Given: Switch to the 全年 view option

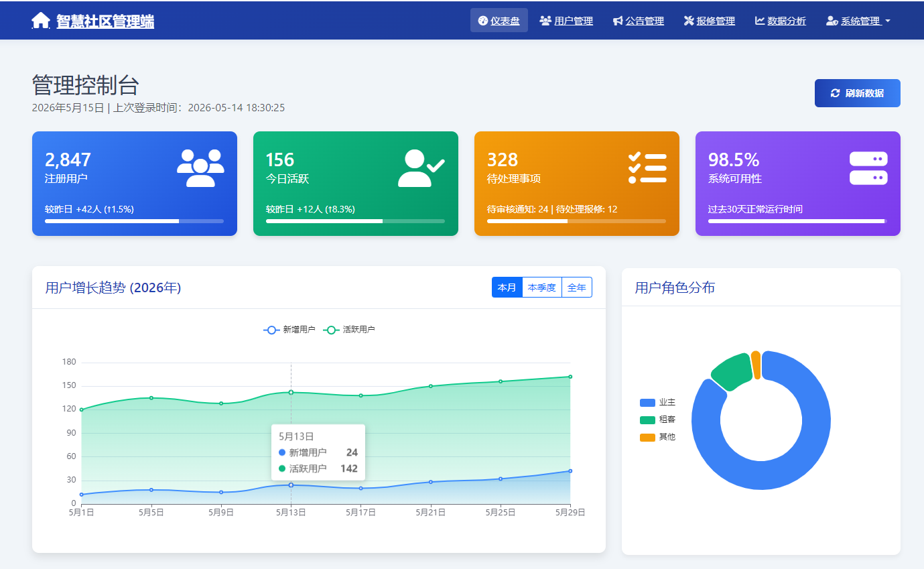Looking at the screenshot, I should tap(577, 287).
